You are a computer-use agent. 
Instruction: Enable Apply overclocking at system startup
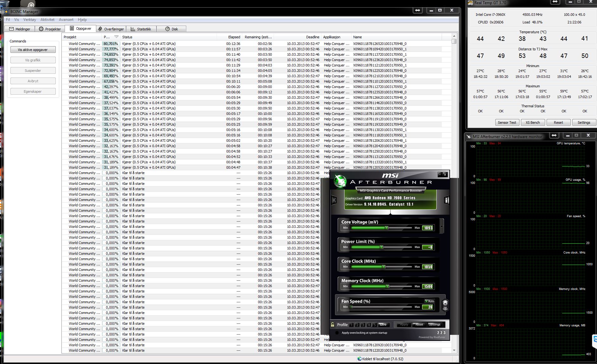coord(337,333)
